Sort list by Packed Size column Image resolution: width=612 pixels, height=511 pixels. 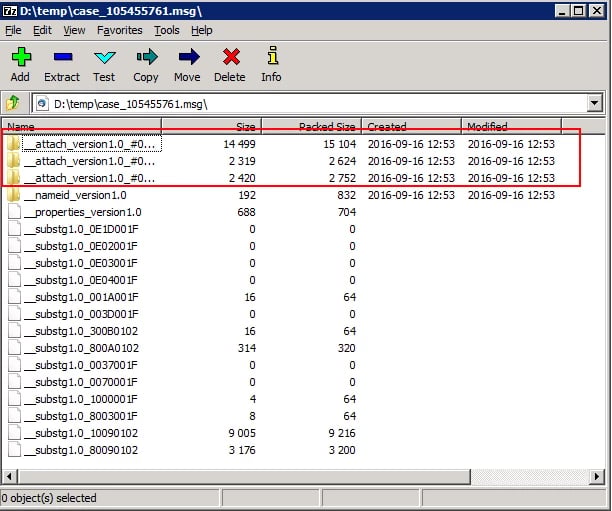[x=310, y=127]
